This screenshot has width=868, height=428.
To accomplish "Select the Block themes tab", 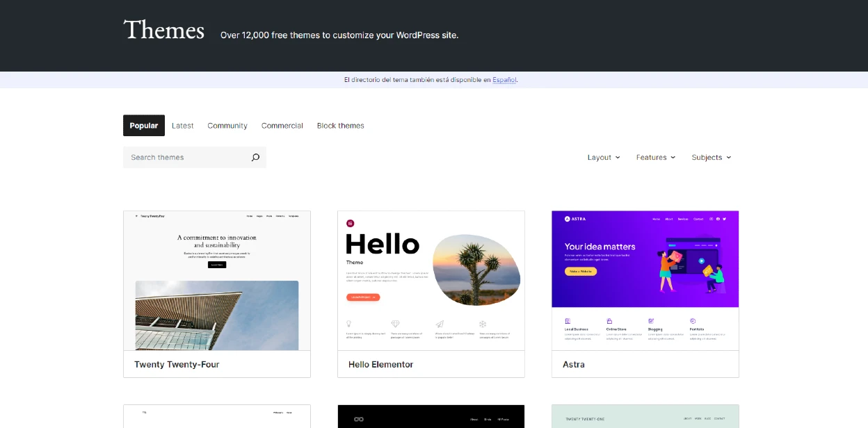I will (x=340, y=125).
